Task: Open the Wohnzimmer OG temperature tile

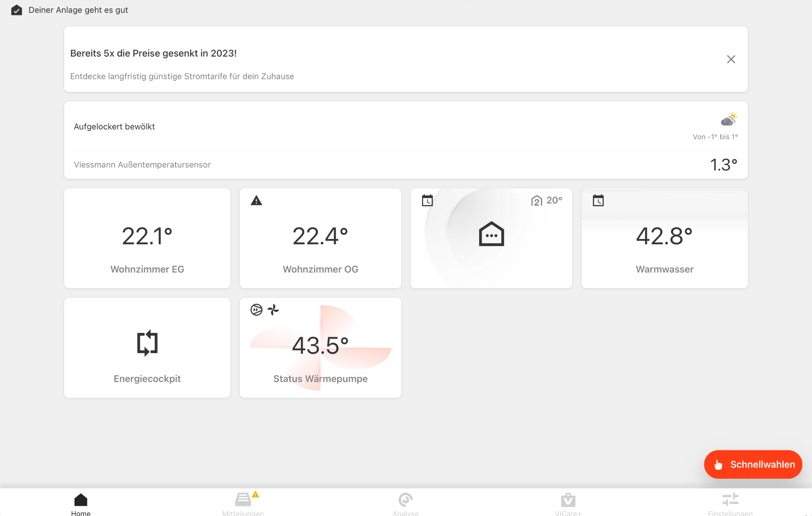Action: pyautogui.click(x=320, y=238)
